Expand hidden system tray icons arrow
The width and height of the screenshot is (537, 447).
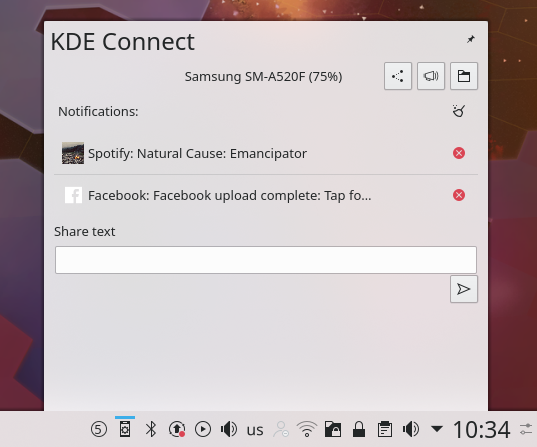tap(437, 429)
